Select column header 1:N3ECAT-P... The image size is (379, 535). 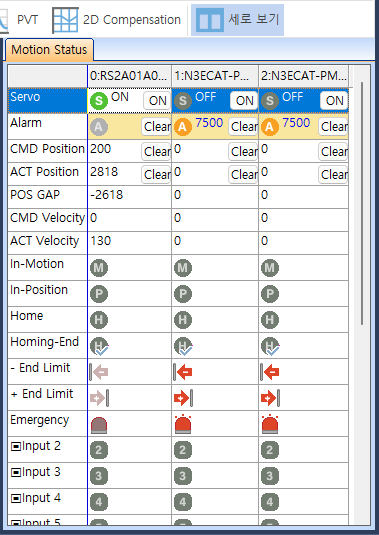click(215, 76)
